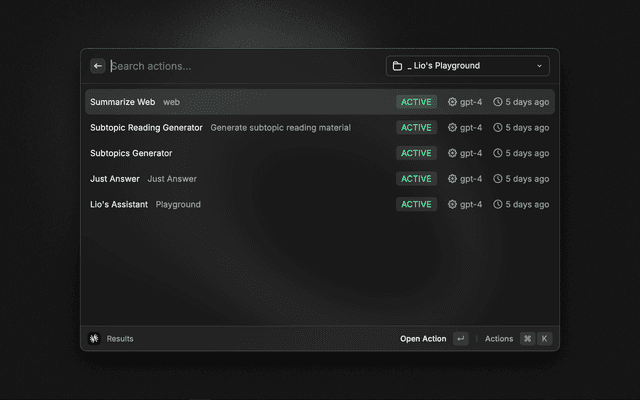640x400 pixels.
Task: Click the Command key icon in footer
Action: click(527, 339)
